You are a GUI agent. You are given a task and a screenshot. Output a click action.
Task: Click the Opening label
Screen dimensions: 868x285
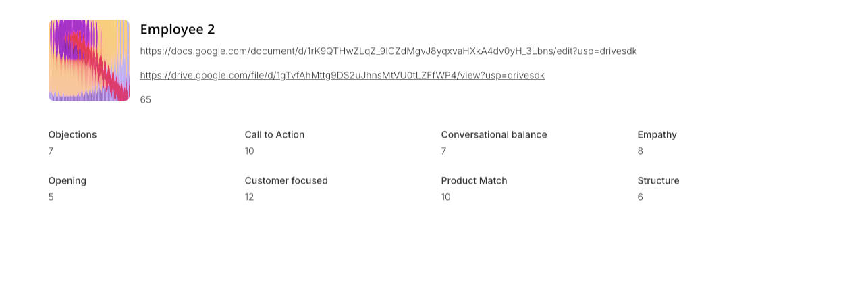[67, 181]
